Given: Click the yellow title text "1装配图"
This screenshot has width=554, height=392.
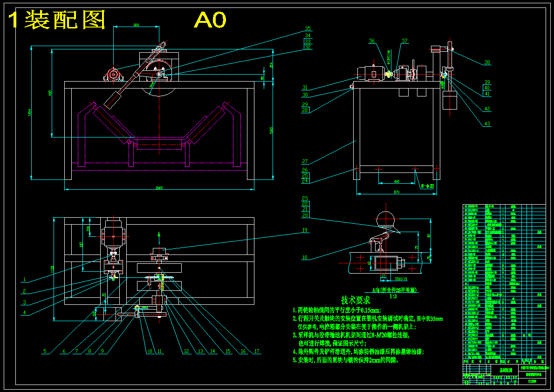Looking at the screenshot, I should (57, 20).
